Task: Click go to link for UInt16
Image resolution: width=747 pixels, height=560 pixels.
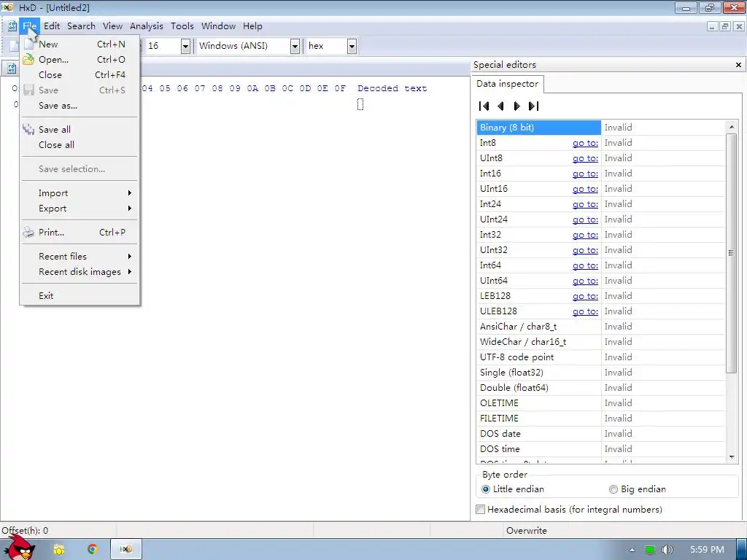Action: point(585,189)
